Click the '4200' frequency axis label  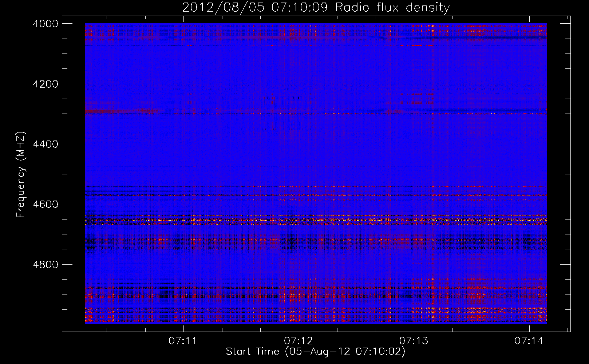pyautogui.click(x=46, y=84)
